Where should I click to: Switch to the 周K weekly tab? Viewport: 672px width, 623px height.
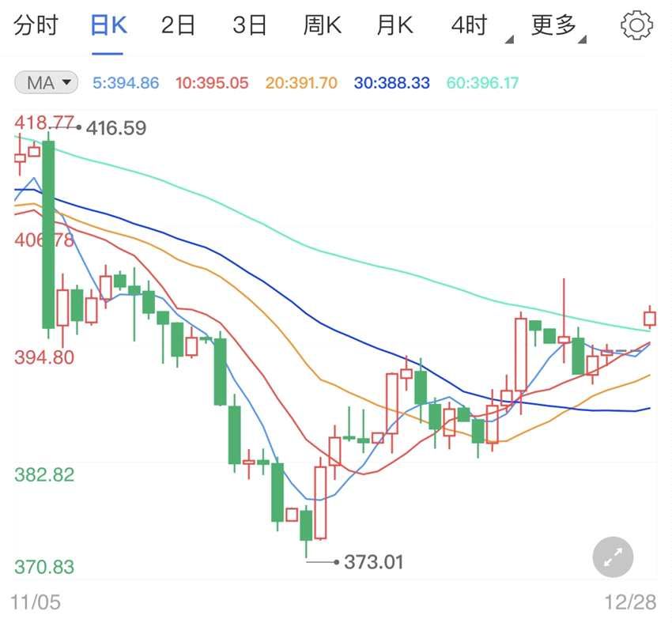pos(321,25)
